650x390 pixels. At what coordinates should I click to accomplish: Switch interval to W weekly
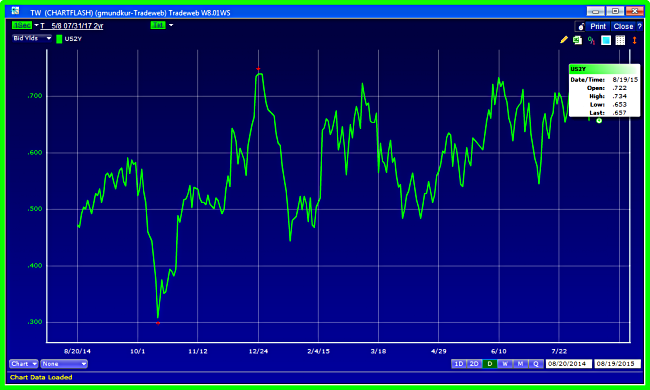(505, 364)
